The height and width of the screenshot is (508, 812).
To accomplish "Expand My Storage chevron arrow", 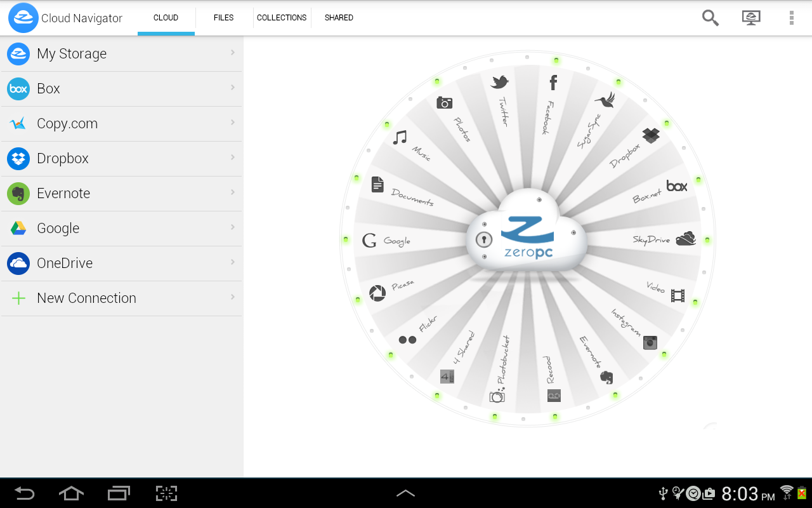I will pyautogui.click(x=233, y=52).
